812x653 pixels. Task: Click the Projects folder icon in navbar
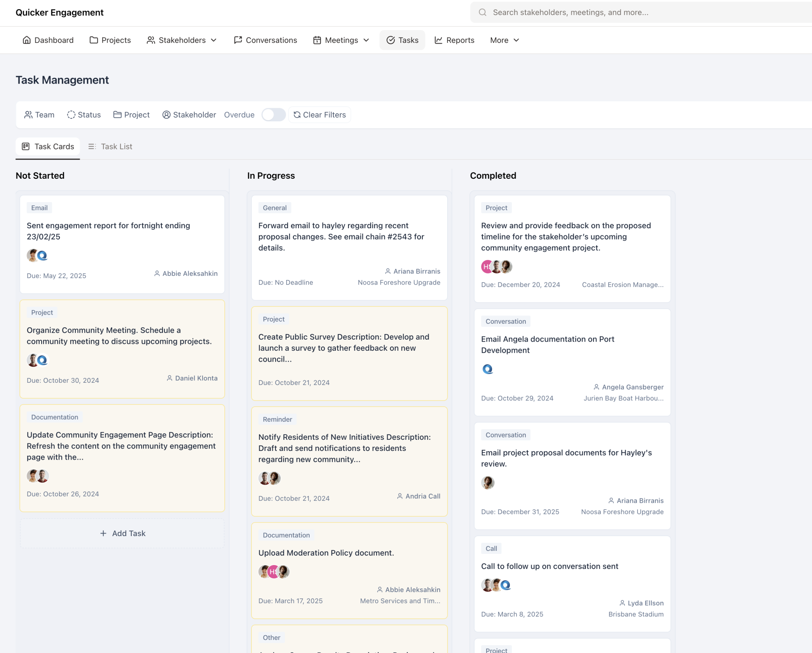tap(94, 40)
